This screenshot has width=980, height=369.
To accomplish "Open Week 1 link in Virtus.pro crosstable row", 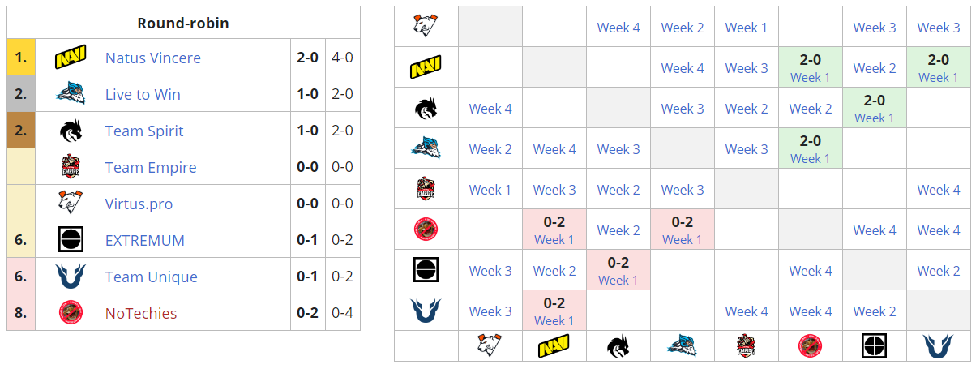I will pos(746,28).
